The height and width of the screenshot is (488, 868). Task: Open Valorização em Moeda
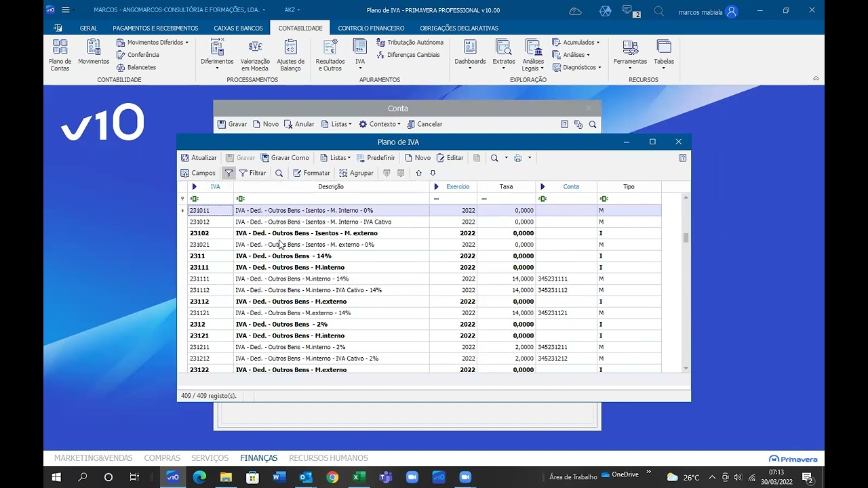tap(255, 55)
